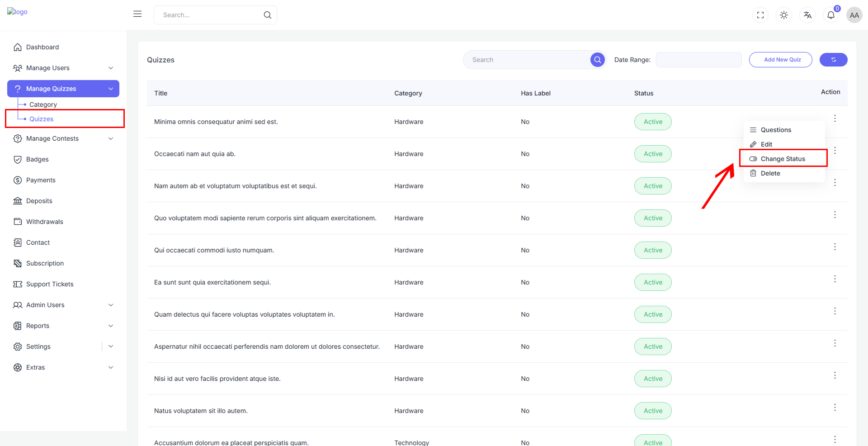Click the logo link
Screen dimensions: 868x446
click(17, 12)
